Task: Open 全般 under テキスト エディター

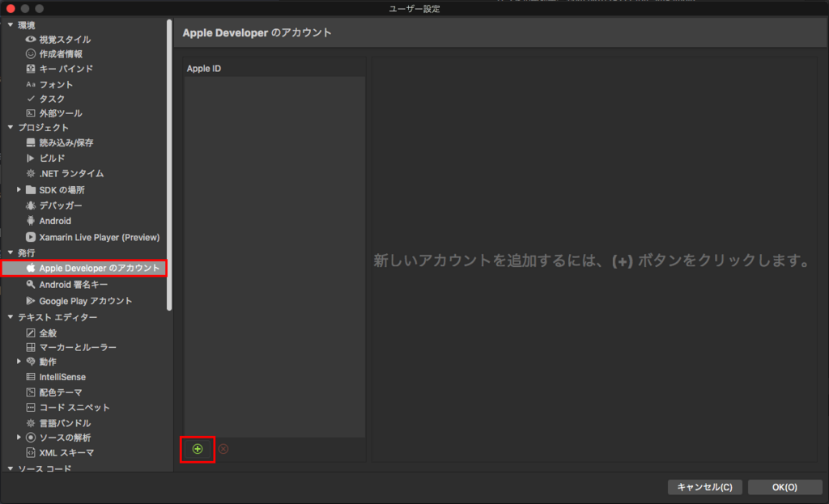Action: click(48, 332)
